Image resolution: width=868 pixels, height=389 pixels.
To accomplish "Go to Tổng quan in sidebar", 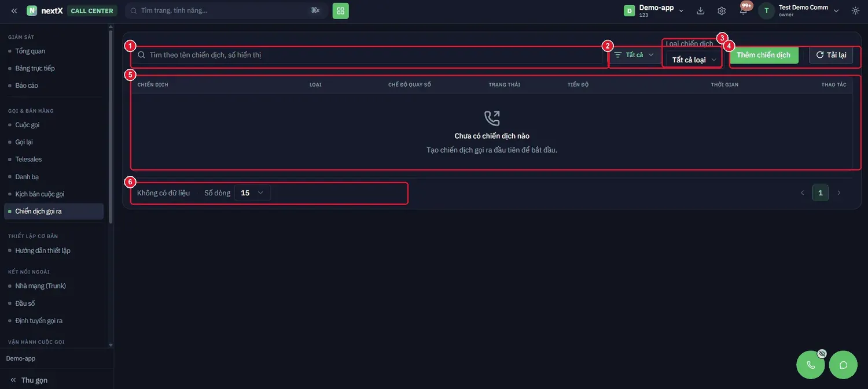I will point(30,51).
